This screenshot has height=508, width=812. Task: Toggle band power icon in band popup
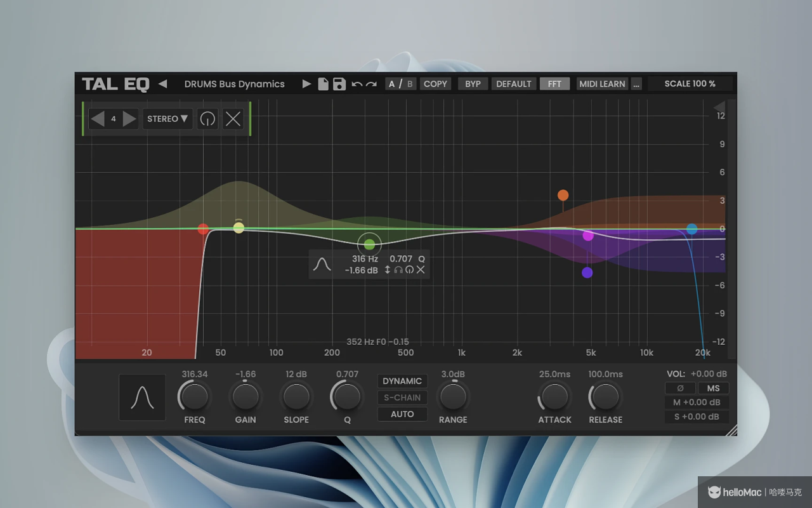[x=410, y=270]
